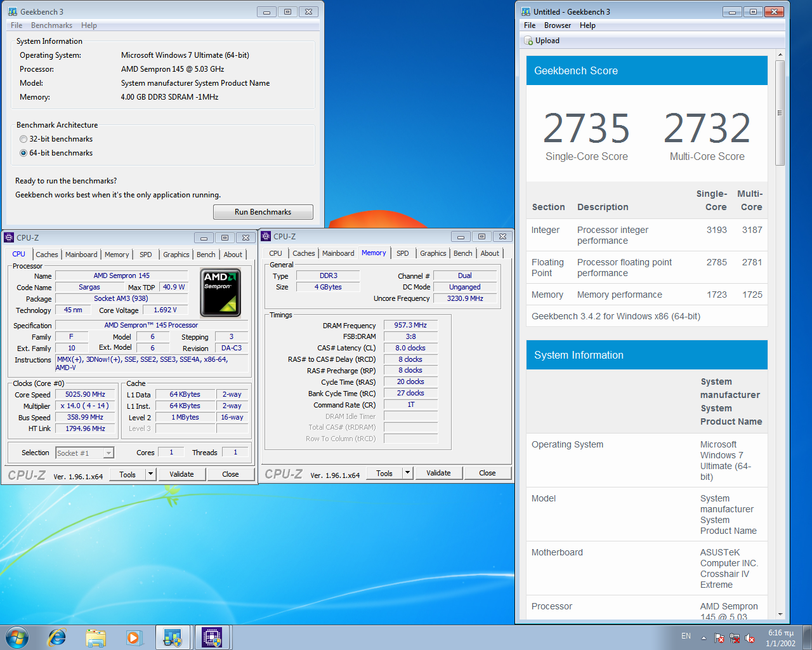Click multi-core score 2732
812x650 pixels.
[707, 128]
